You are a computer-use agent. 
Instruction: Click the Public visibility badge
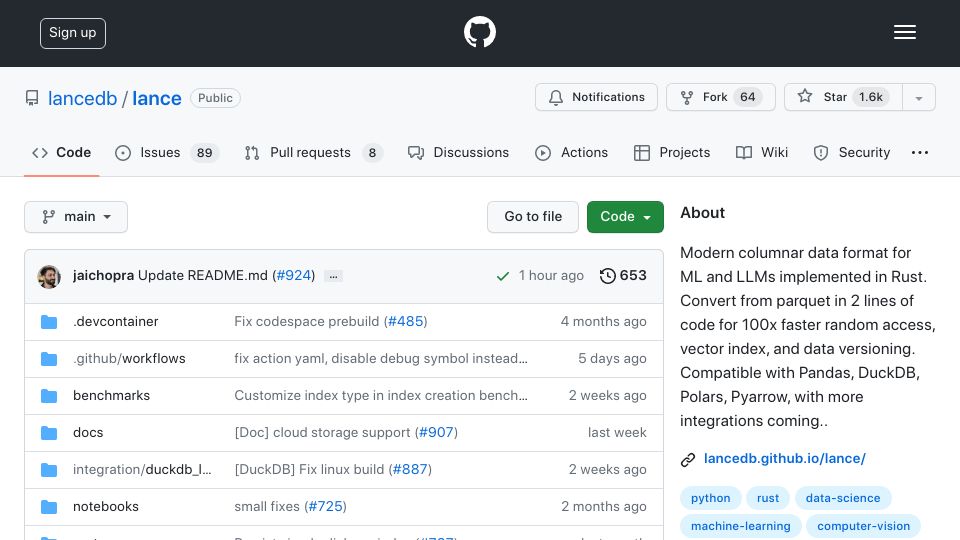(x=215, y=98)
